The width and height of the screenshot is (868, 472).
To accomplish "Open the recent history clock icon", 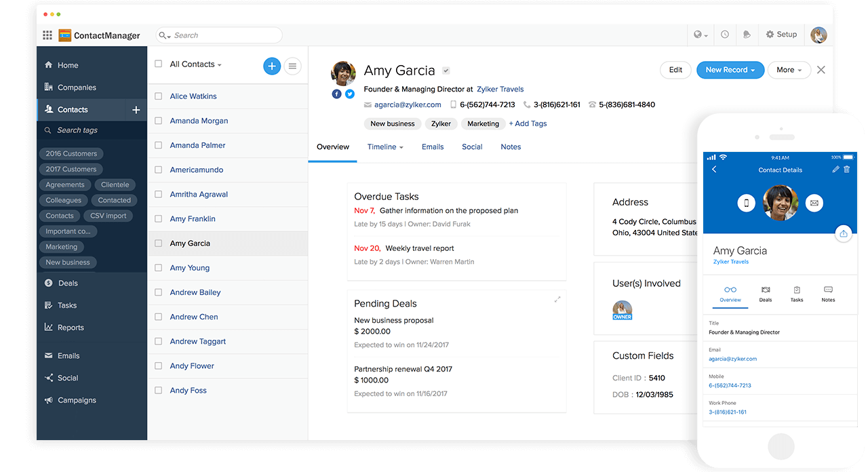I will coord(725,35).
